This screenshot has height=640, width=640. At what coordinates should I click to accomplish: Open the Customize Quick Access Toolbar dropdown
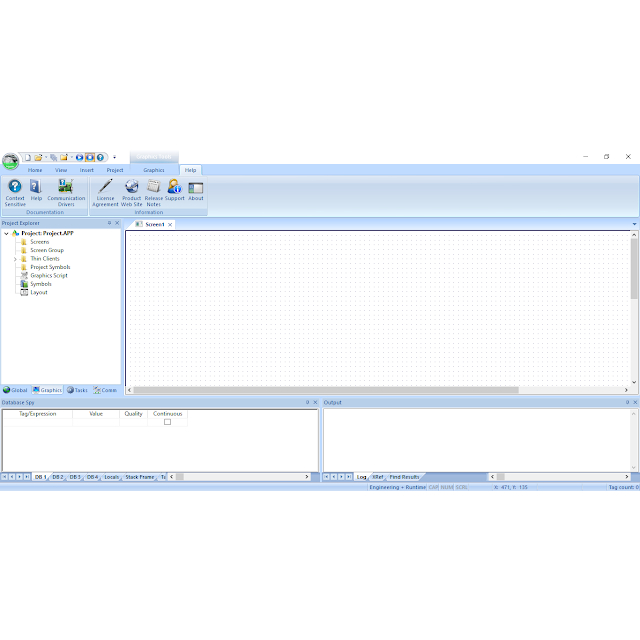[115, 157]
